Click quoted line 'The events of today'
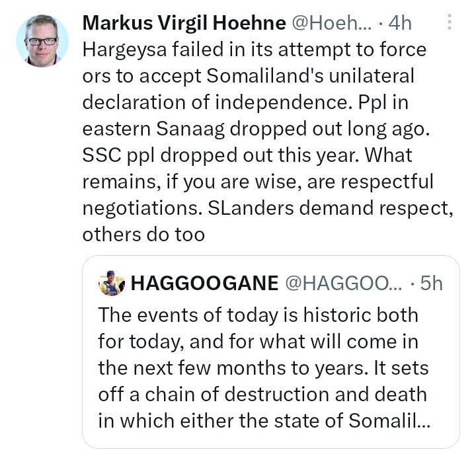The width and height of the screenshot is (476, 460). click(258, 315)
